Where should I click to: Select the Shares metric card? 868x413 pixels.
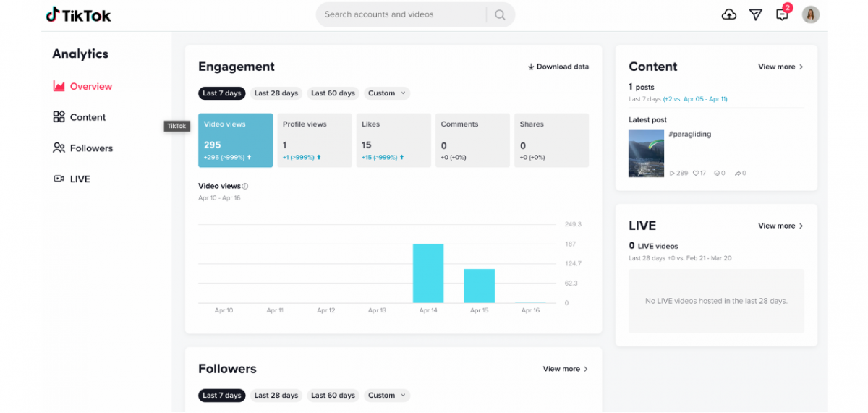[551, 140]
